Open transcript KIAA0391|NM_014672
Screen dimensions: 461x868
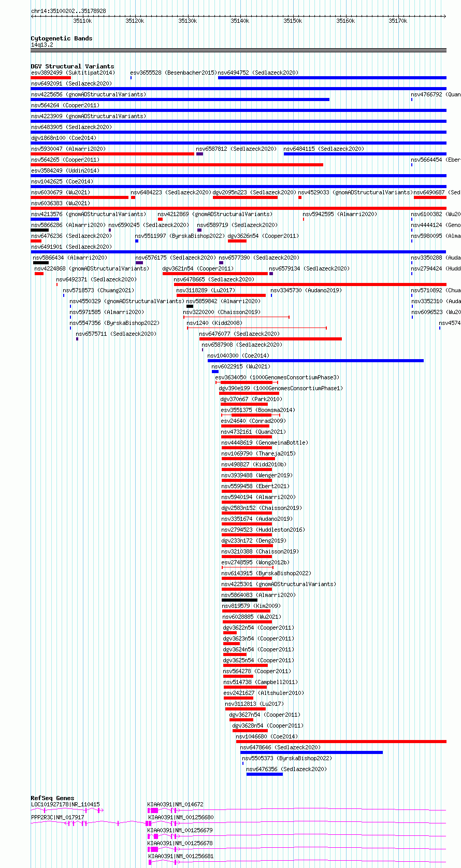[175, 804]
